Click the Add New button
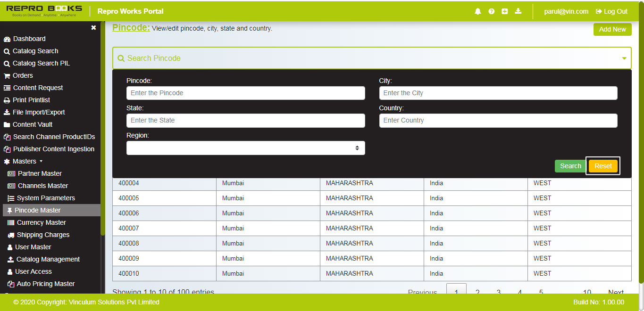The image size is (644, 311). coord(612,29)
